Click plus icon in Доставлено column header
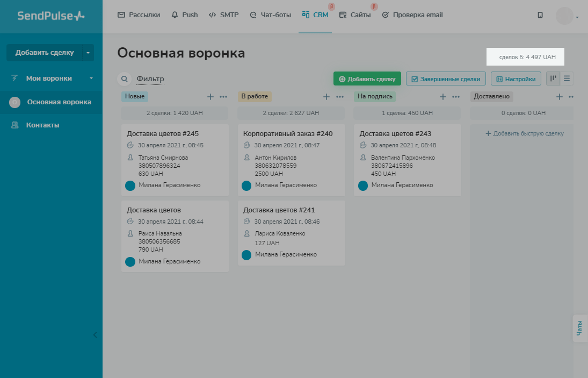This screenshot has width=588, height=378. point(559,97)
